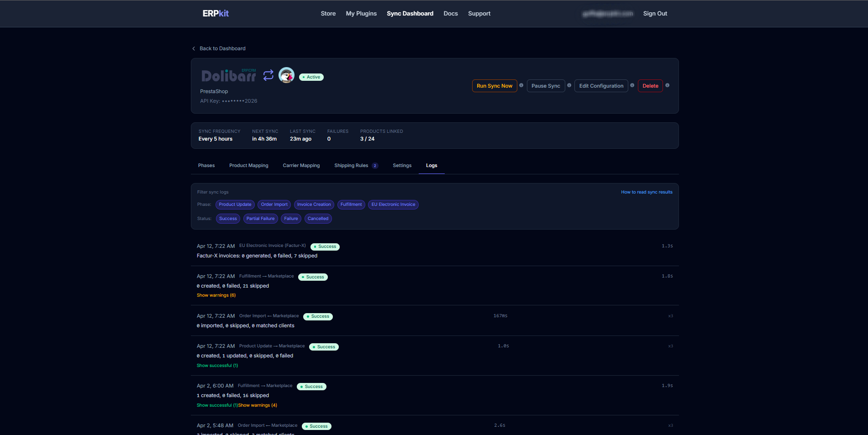Image resolution: width=868 pixels, height=435 pixels.
Task: Expand Show successful (1) under Product Update
Action: 217,366
